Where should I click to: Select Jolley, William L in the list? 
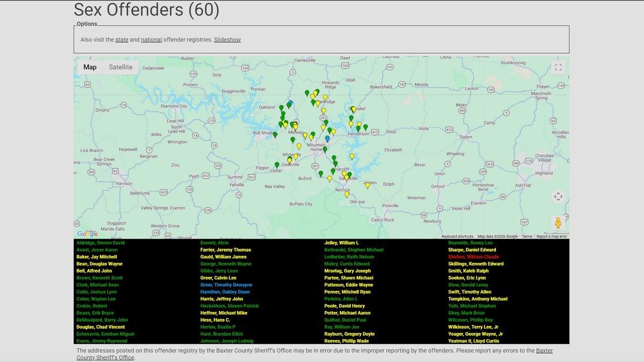(341, 243)
